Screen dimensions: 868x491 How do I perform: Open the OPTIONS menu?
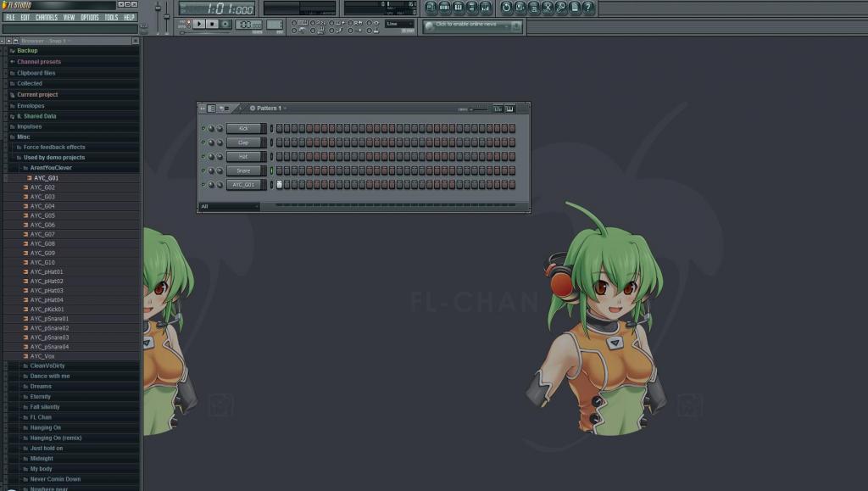click(x=90, y=17)
